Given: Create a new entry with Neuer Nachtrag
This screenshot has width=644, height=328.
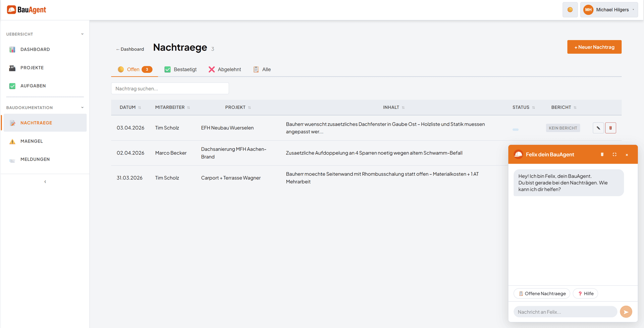Looking at the screenshot, I should pyautogui.click(x=594, y=47).
